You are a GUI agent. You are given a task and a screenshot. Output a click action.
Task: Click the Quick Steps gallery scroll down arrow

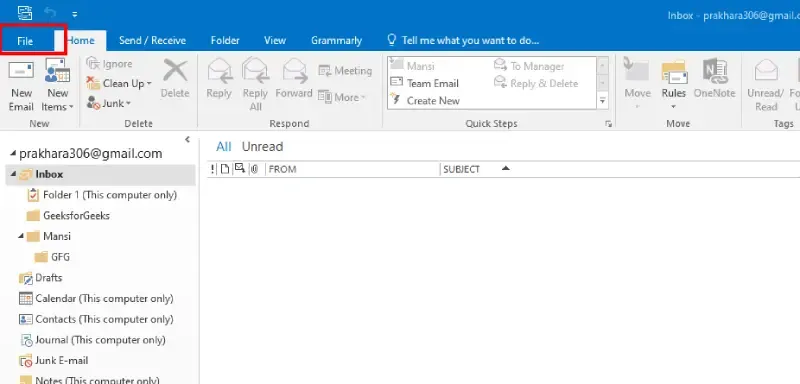pyautogui.click(x=603, y=83)
